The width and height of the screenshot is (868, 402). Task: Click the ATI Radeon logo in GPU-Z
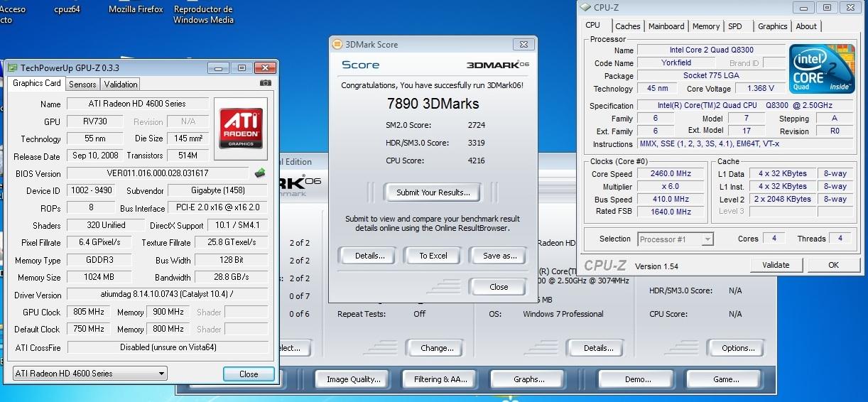pos(240,129)
